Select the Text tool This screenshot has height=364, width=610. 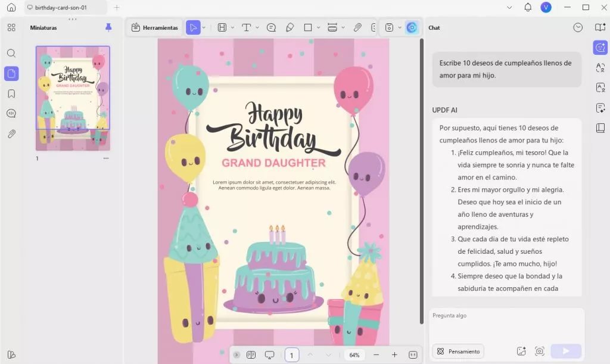point(246,27)
